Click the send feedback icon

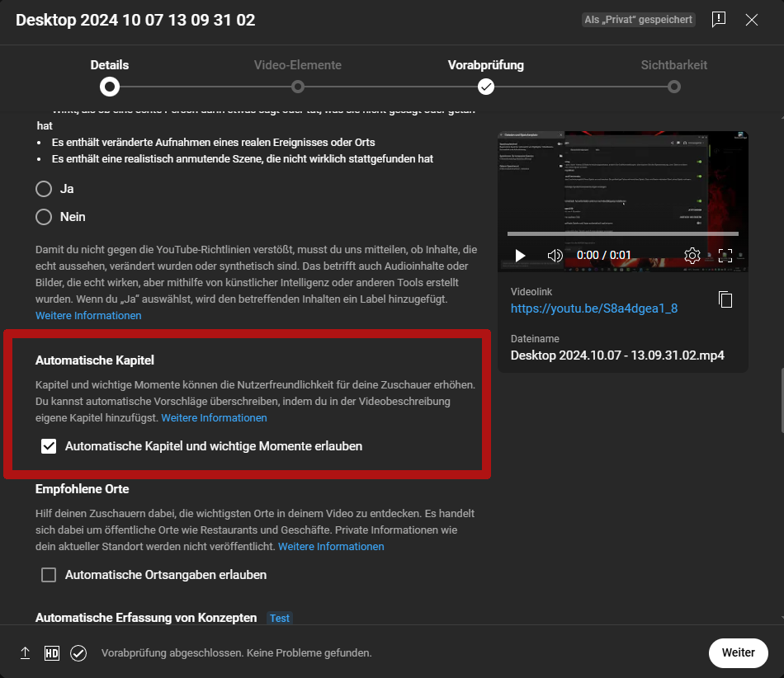[719, 20]
